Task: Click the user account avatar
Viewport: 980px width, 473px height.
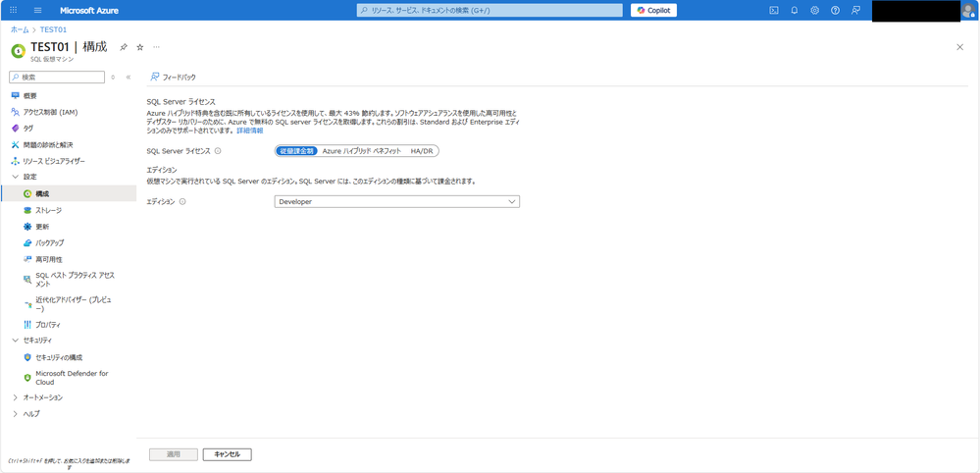Action: click(x=970, y=11)
